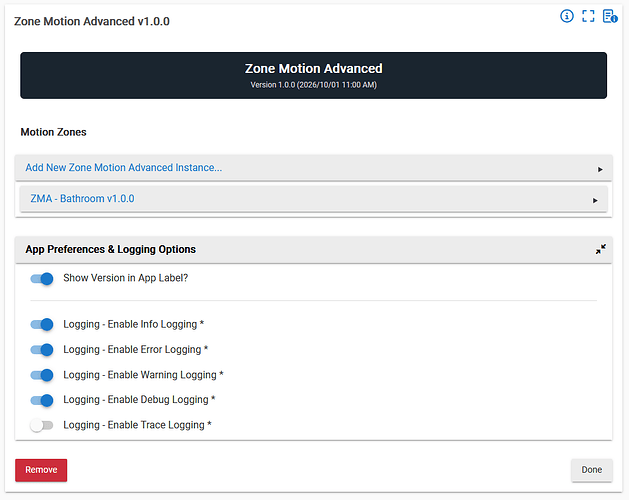Image resolution: width=629 pixels, height=500 pixels.
Task: Toggle Show Version in App Label switch
Action: coord(42,278)
